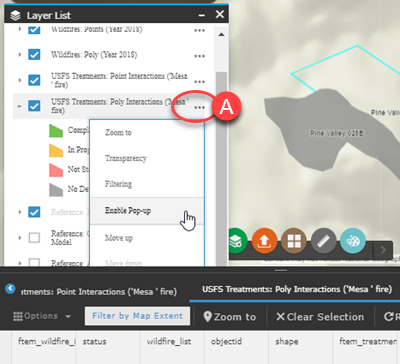Image resolution: width=400 pixels, height=364 pixels.
Task: Select Poly Interactions ('Mesa ' fire) table tab
Action: (x=297, y=289)
